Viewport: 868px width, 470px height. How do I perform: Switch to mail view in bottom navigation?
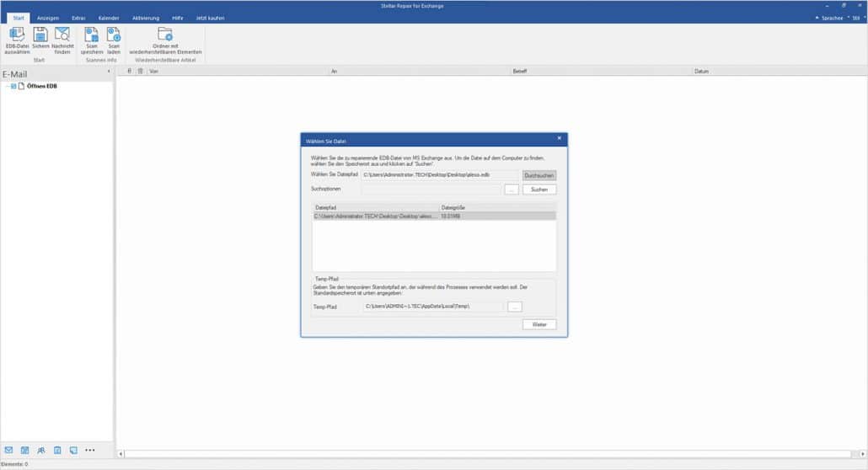(x=8, y=450)
